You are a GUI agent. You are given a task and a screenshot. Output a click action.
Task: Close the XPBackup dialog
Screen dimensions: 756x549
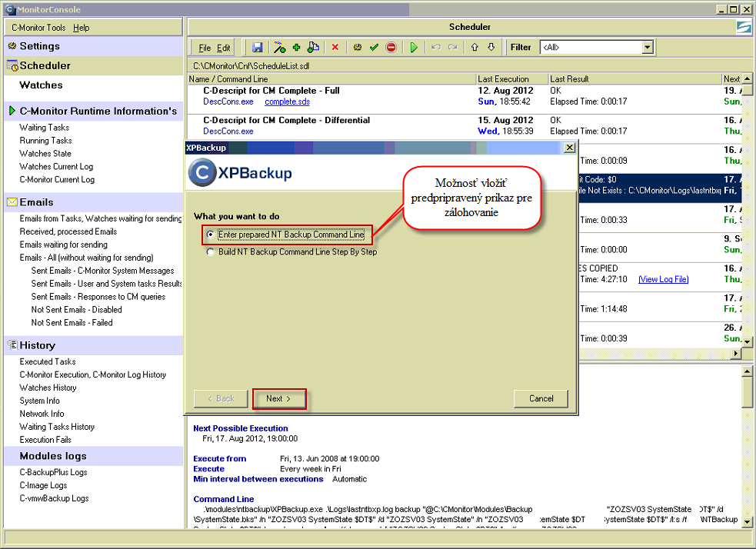point(569,148)
